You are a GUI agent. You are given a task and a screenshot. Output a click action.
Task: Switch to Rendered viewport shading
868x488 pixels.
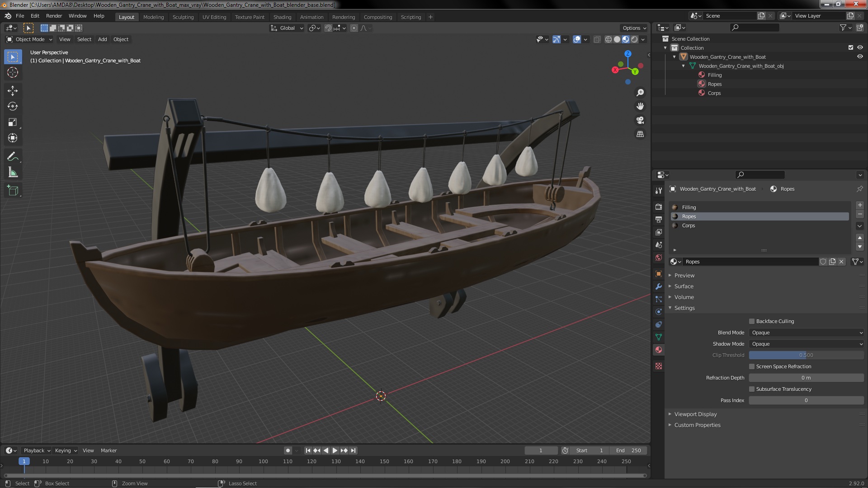634,40
